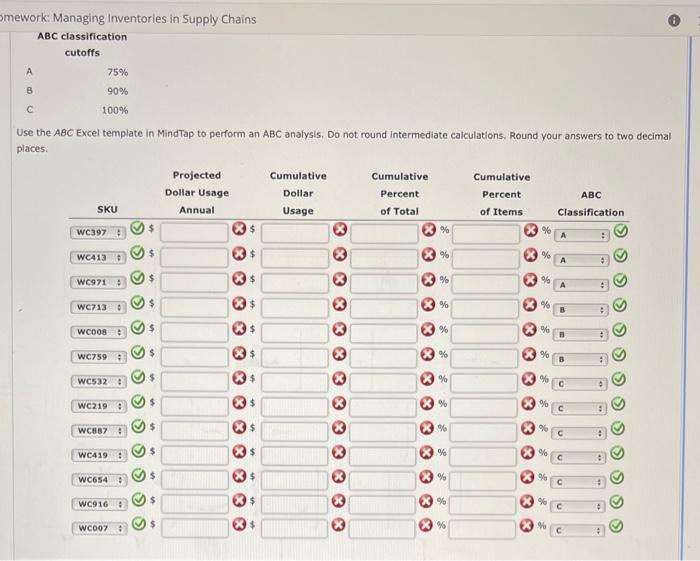Open ABC Classification dropdown for WC219 row
Viewport: 700px width, 561px height.
point(579,408)
